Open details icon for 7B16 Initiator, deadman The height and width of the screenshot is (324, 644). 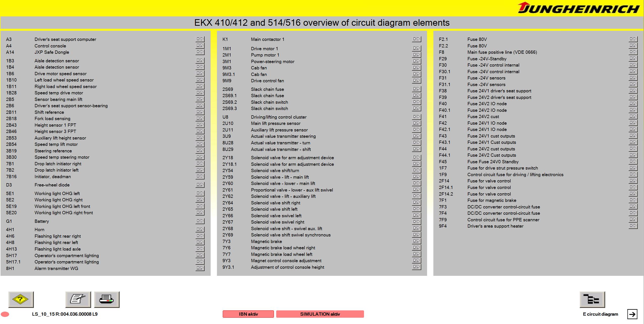pos(200,176)
